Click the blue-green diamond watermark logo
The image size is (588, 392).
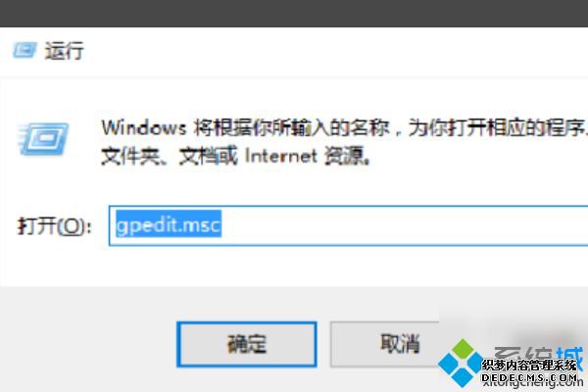(x=462, y=363)
